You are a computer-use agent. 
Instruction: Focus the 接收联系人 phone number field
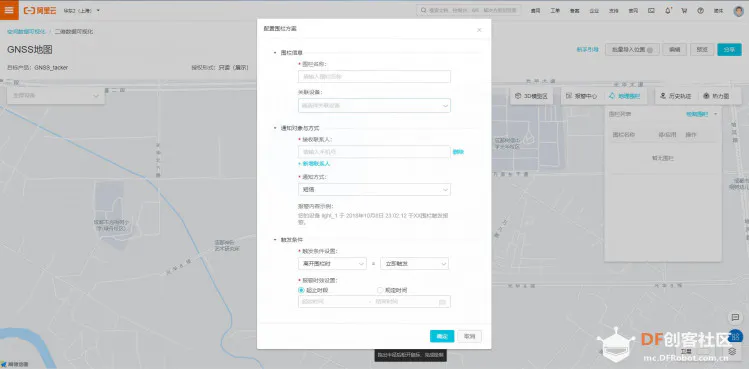click(374, 152)
